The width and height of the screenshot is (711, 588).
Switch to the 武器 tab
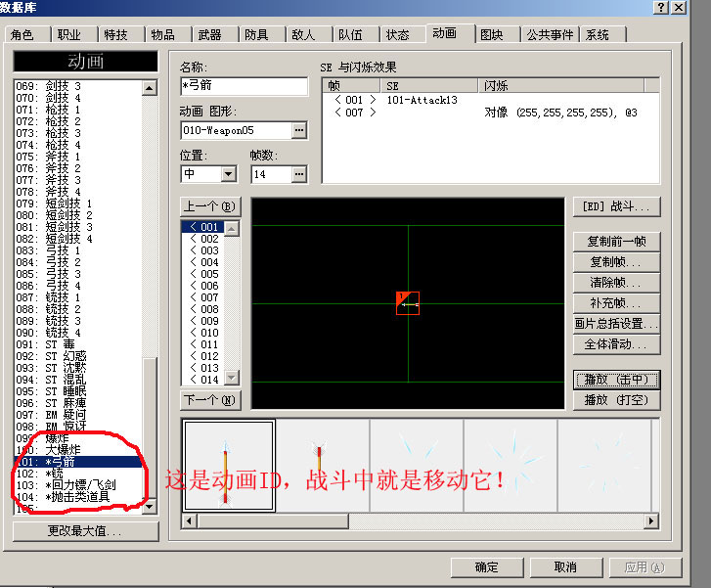coord(210,35)
